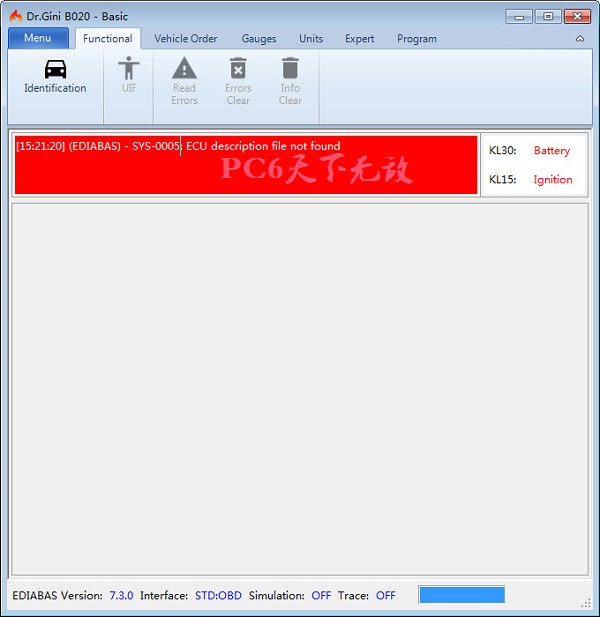Image resolution: width=600 pixels, height=617 pixels.
Task: Click the KL30 Battery status indicator
Action: [551, 151]
